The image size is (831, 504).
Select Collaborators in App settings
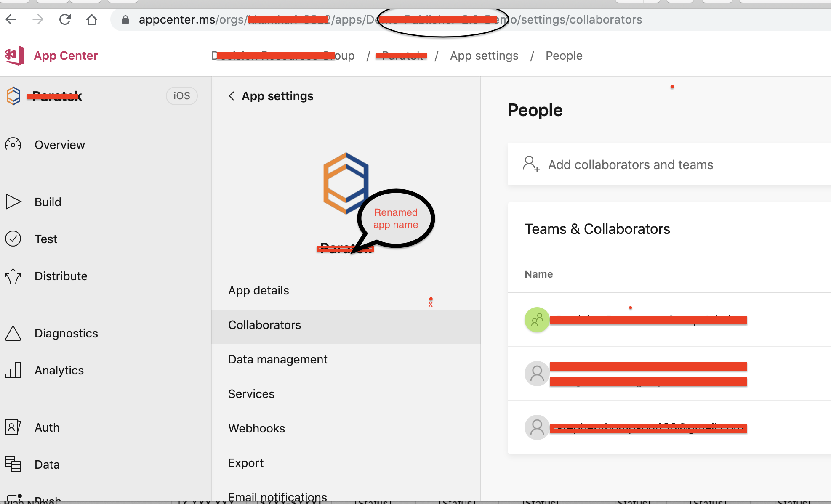pos(264,324)
